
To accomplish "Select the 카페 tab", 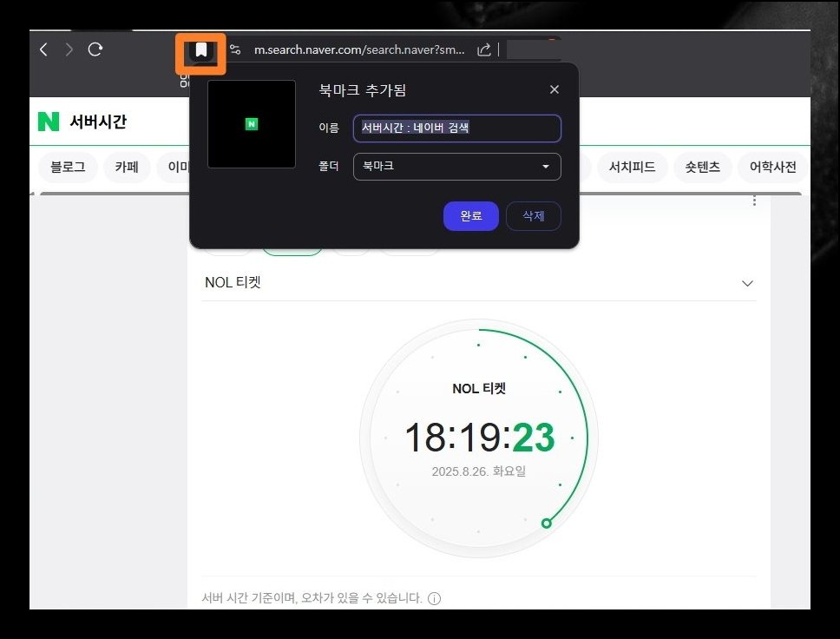I will (127, 168).
